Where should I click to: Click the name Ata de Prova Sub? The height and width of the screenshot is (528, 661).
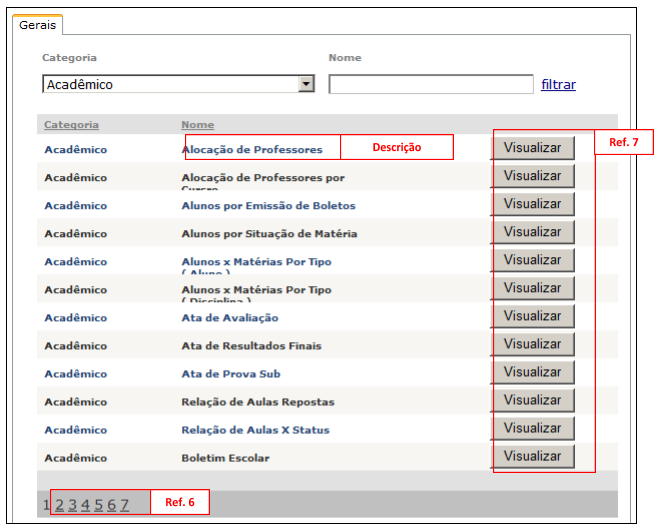pyautogui.click(x=231, y=374)
